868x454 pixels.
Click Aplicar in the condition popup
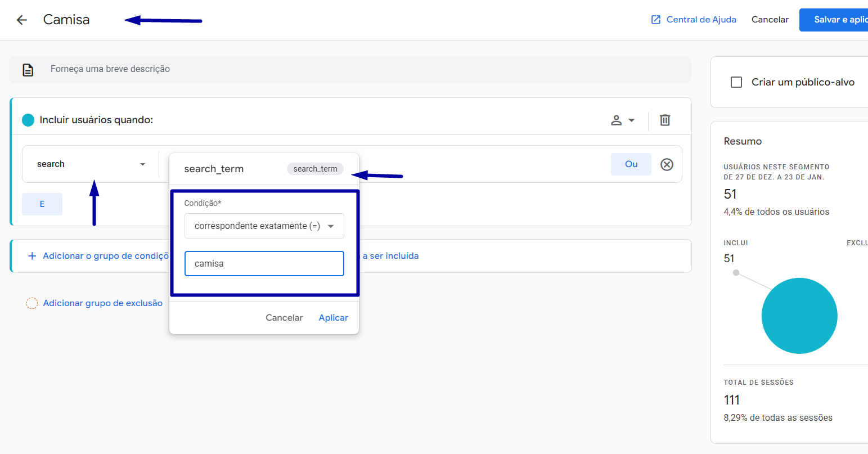(334, 318)
